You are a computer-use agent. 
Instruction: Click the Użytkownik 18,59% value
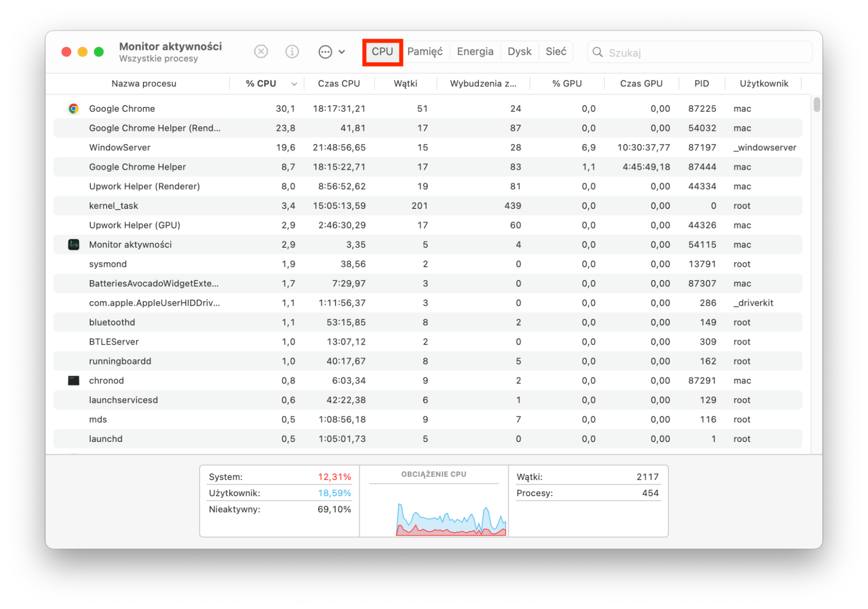coord(334,493)
